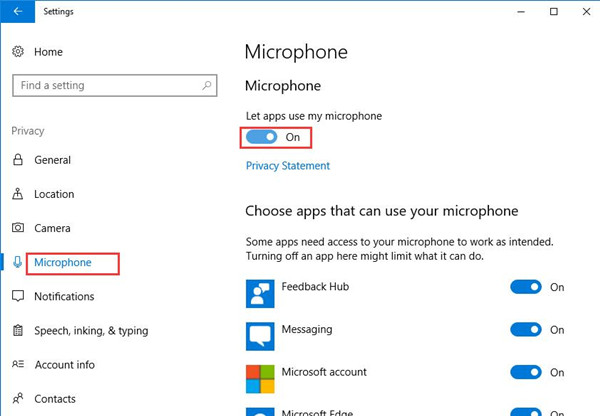The width and height of the screenshot is (600, 416).
Task: Click the Camera icon in sidebar
Action: coord(18,228)
